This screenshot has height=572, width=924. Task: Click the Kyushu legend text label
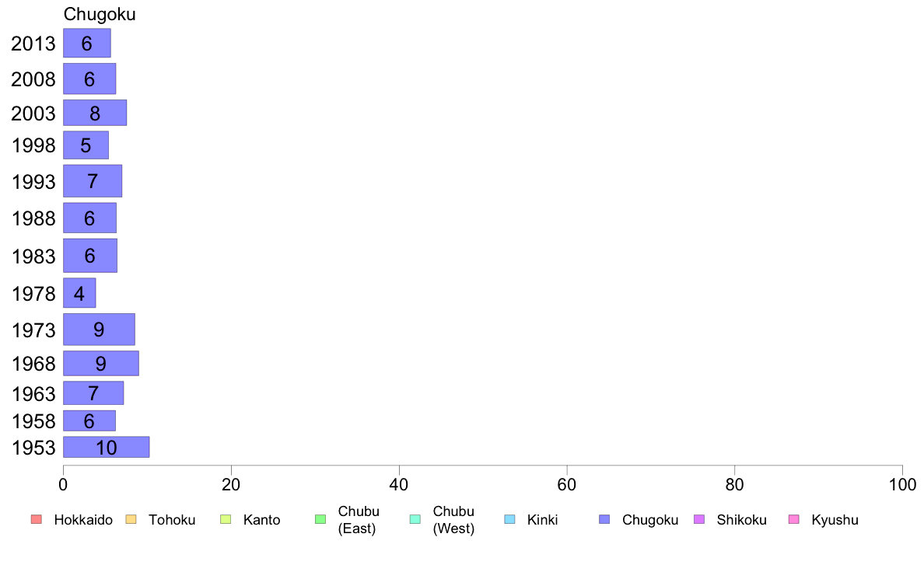point(835,520)
